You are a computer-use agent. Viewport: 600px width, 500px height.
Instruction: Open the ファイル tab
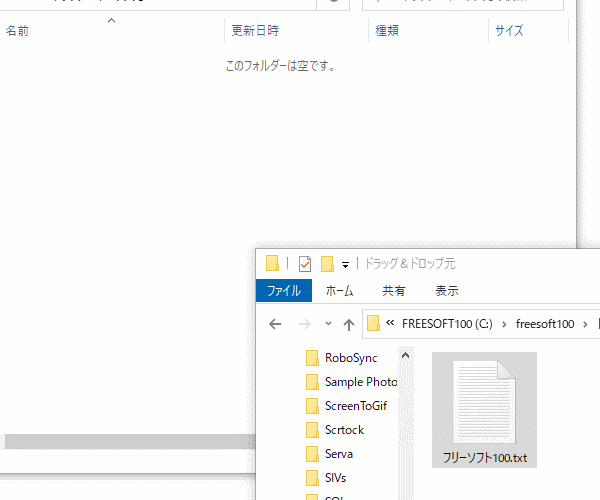point(284,291)
